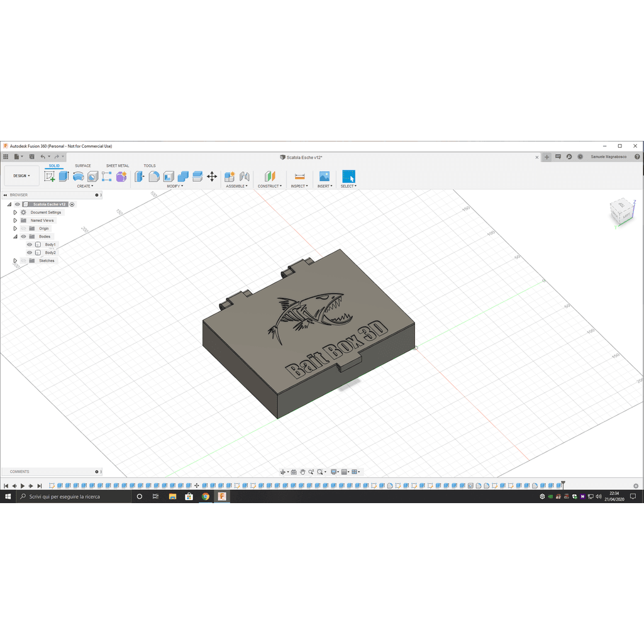The width and height of the screenshot is (644, 644).
Task: Open the Data Panel grid icon
Action: (x=6, y=157)
